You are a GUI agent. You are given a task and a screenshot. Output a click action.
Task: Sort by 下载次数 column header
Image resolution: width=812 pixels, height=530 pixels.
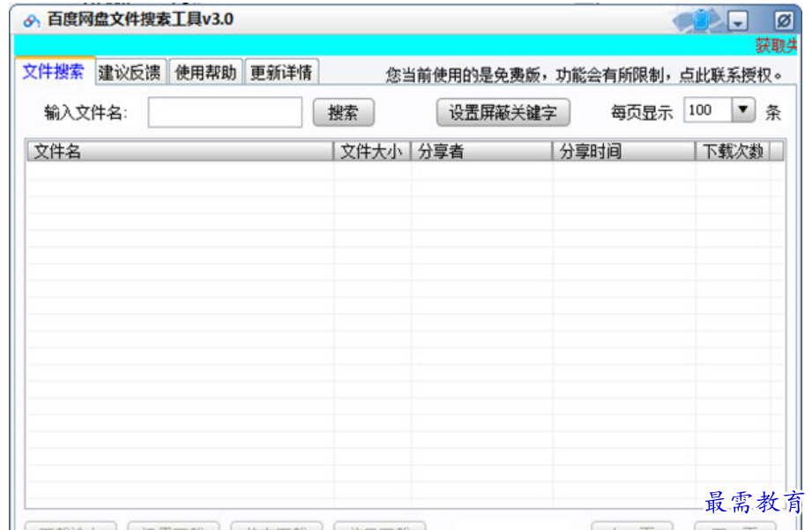pos(733,152)
